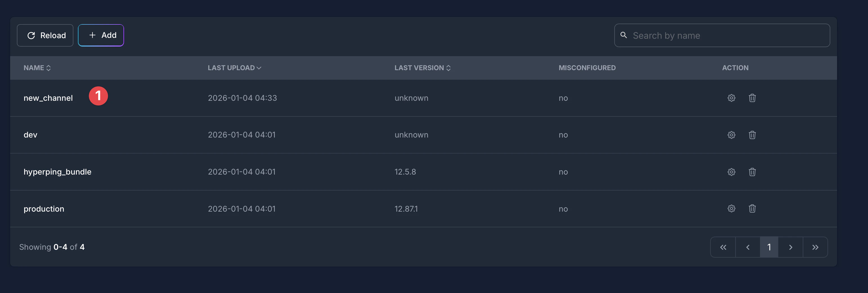
Task: Open hyperping_bundle settings gear
Action: click(731, 172)
